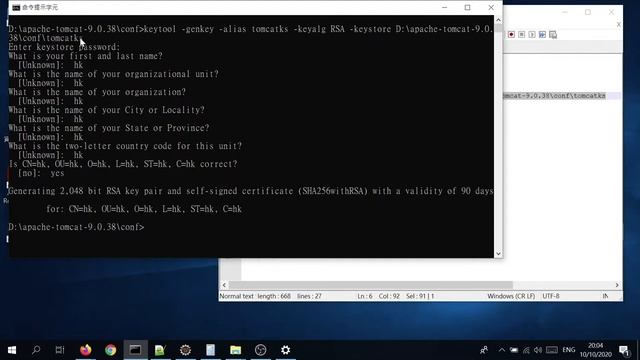Click 'Is CN=hk, OU=hk' confirmation line
Image resolution: width=640 pixels, height=360 pixels.
pos(122,164)
